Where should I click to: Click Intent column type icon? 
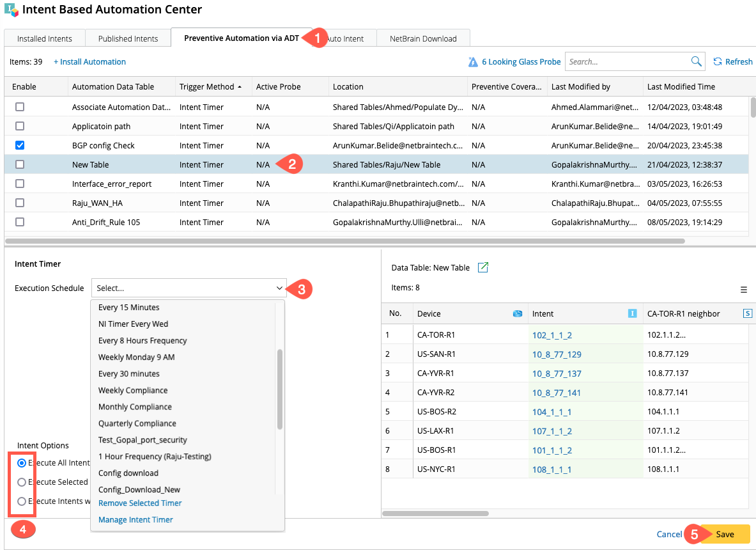click(633, 313)
